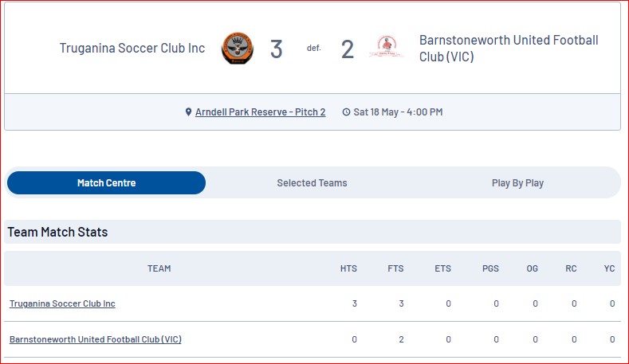
Task: Click the clock icon beside match time
Action: (346, 112)
